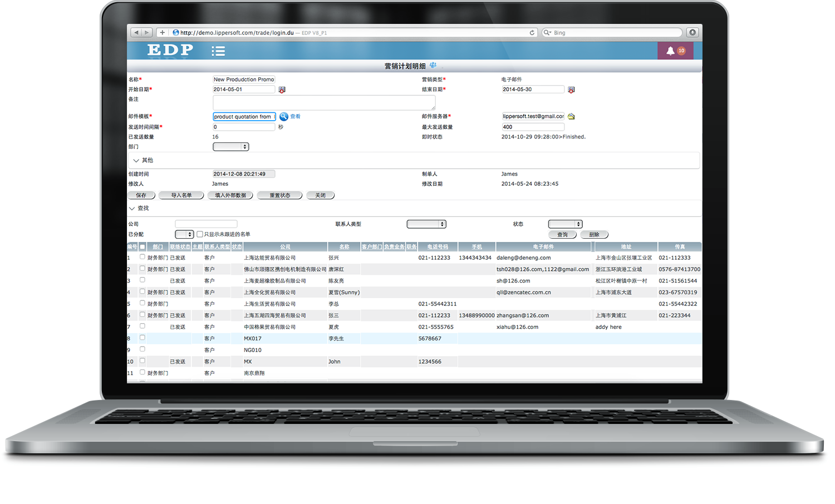
Task: Open the EDP hamburger menu icon
Action: (x=218, y=51)
